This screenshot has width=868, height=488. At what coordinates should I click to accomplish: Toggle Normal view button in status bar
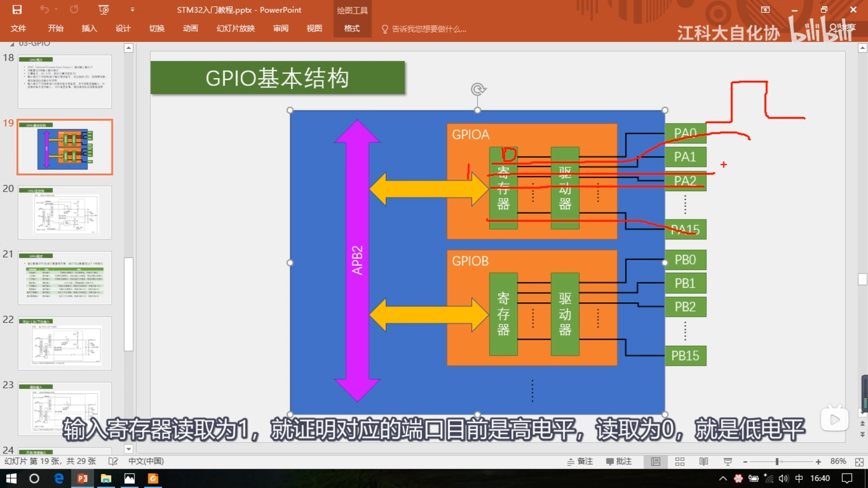[656, 462]
